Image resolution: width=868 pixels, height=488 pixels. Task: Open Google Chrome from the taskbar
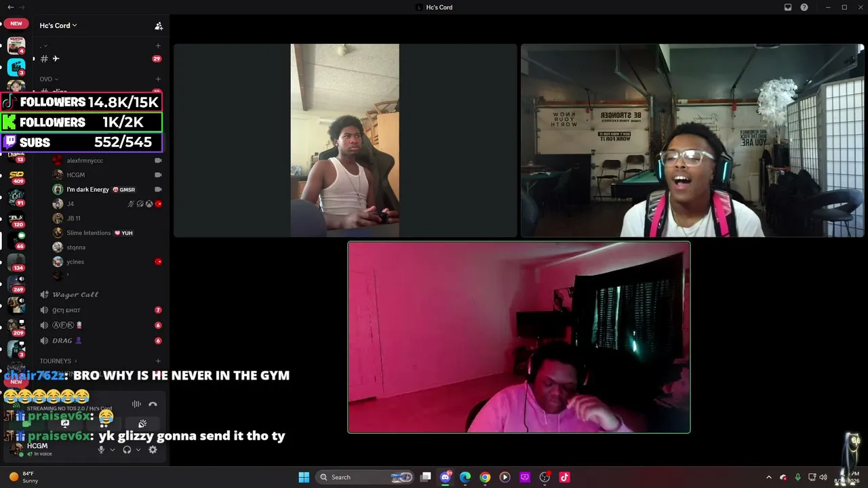(x=485, y=477)
